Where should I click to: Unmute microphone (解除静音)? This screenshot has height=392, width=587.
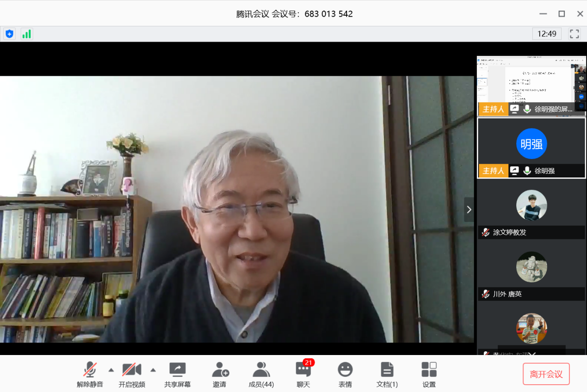[x=90, y=374]
